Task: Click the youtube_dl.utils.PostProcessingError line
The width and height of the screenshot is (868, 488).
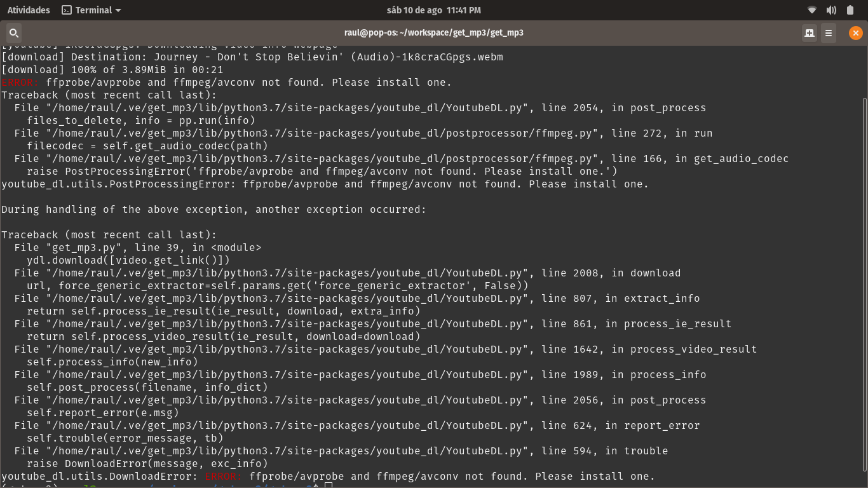Action: tap(325, 184)
